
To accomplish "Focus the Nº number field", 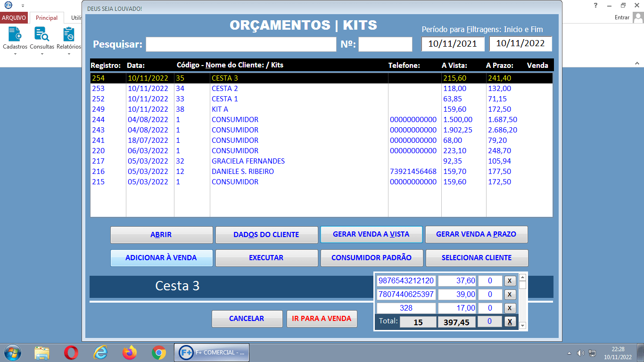I will click(385, 44).
